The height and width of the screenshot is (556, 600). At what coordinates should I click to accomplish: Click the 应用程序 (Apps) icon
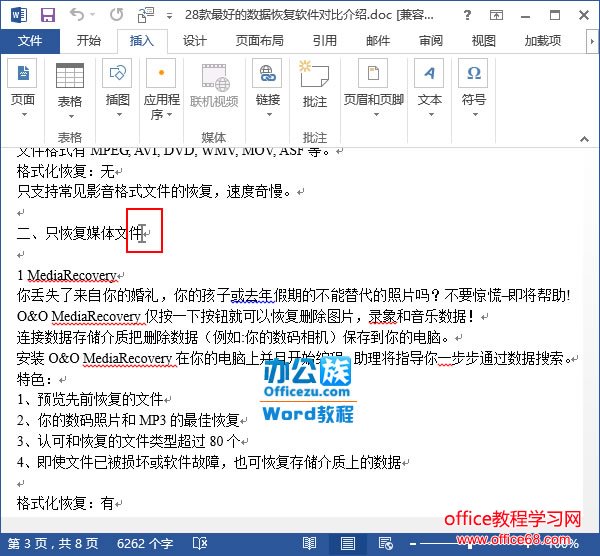point(161,73)
